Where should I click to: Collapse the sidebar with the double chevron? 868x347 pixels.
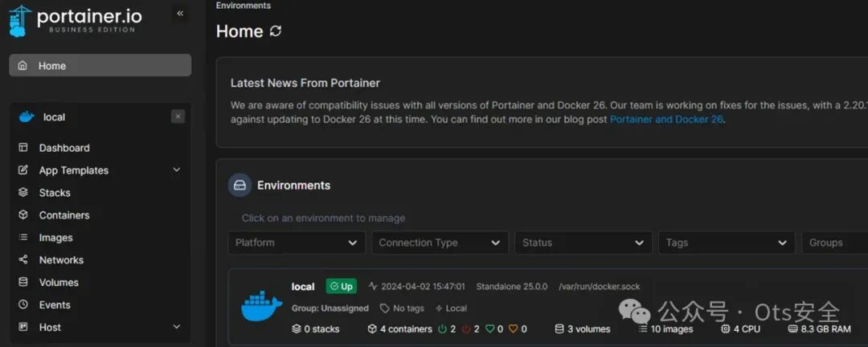(180, 14)
